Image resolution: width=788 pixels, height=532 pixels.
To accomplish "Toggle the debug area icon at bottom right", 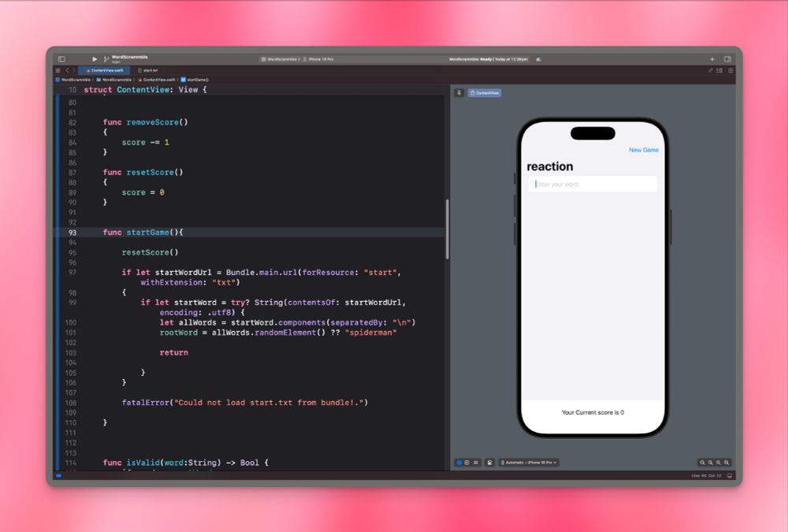I will (x=730, y=476).
